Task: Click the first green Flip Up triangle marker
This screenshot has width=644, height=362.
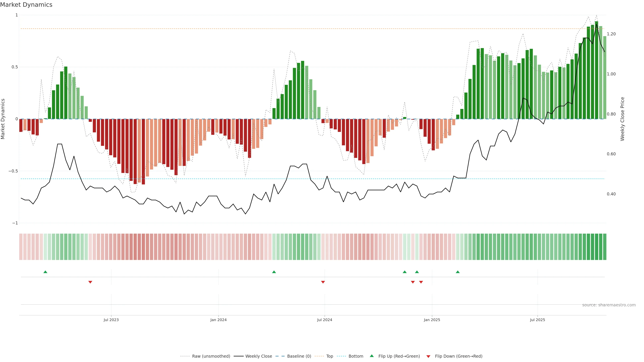Action: pyautogui.click(x=45, y=272)
